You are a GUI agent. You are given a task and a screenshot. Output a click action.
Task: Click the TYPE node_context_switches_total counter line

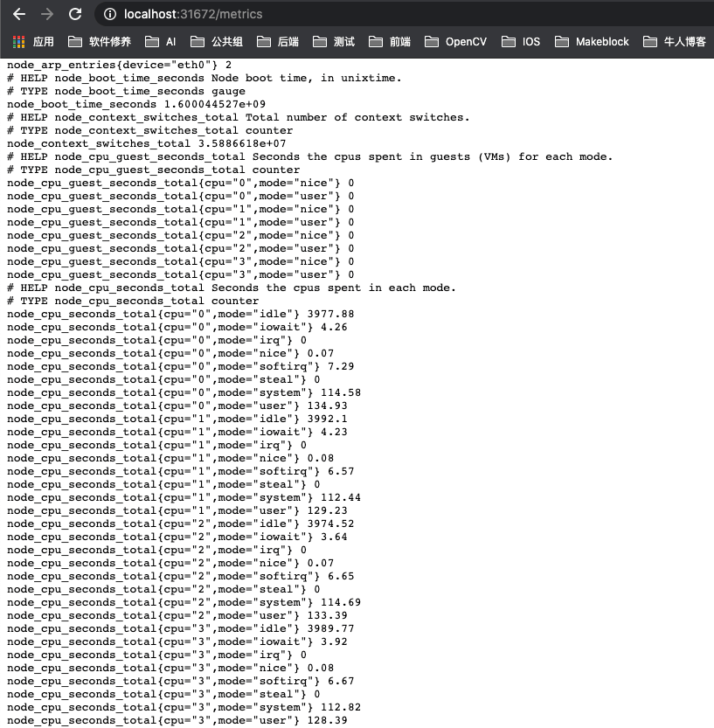pos(150,130)
